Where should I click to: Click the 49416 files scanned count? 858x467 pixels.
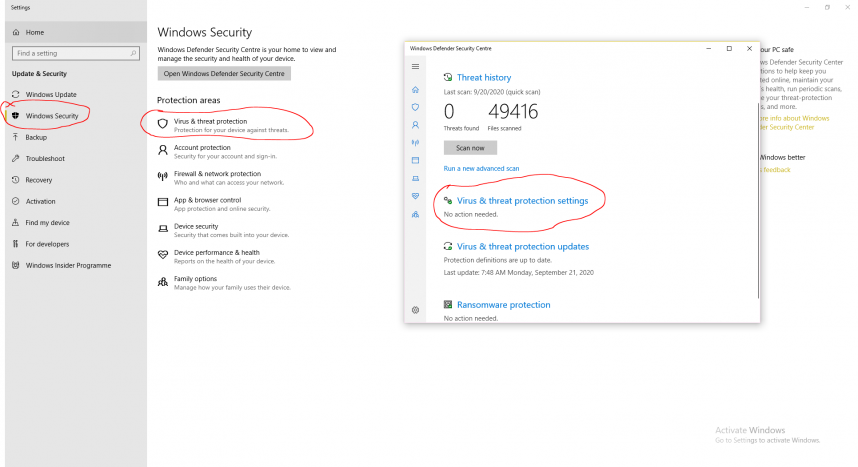[513, 112]
